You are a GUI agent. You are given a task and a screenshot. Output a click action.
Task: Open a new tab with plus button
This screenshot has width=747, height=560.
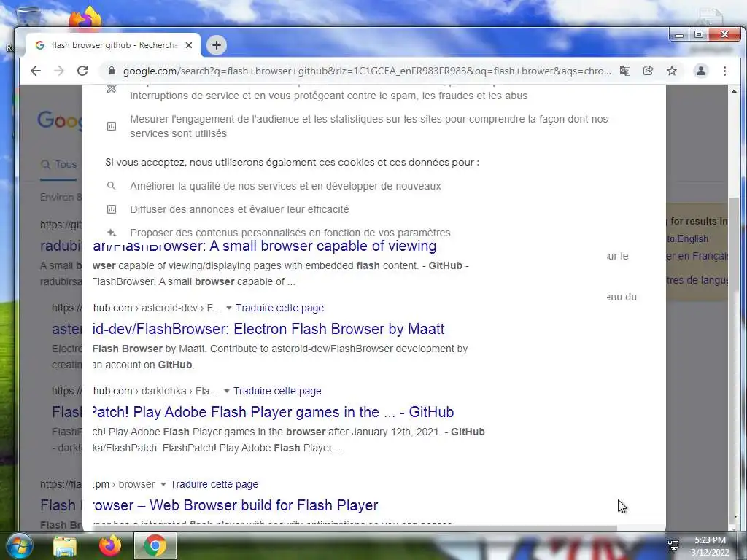point(216,45)
